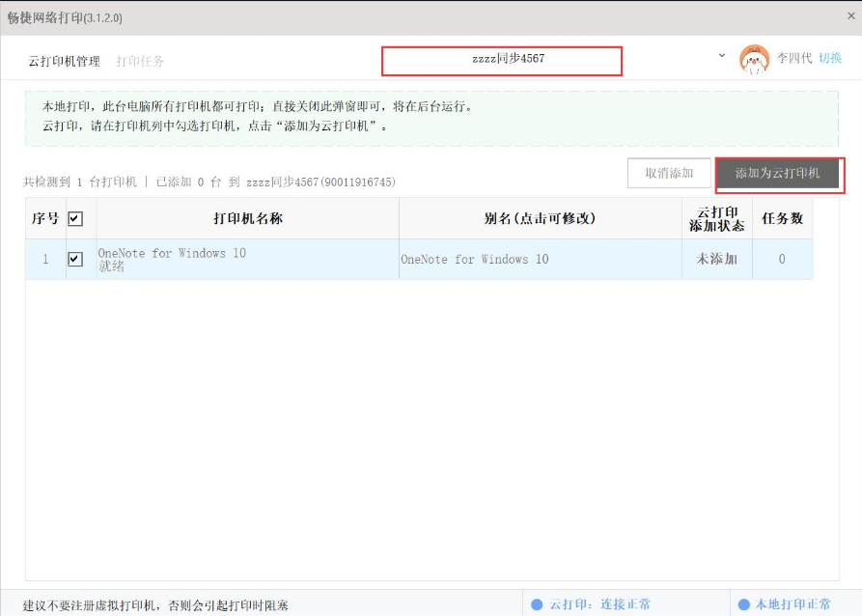Click the 打印机名称 column header
The height and width of the screenshot is (616, 862).
(248, 219)
